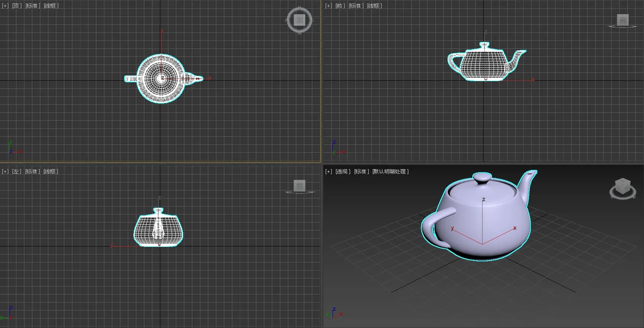The image size is (644, 328).
Task: Click the [左] view label
Action: [16, 171]
